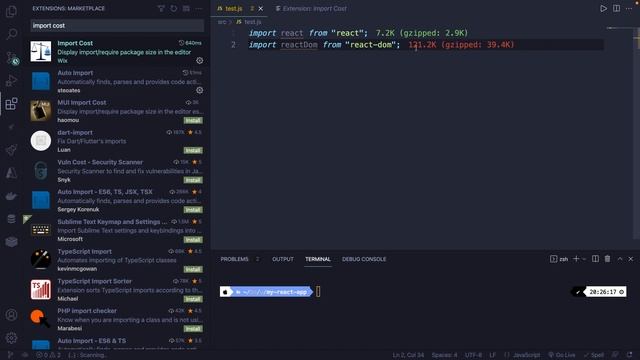Open the Explorer view in activity bar

click(11, 11)
